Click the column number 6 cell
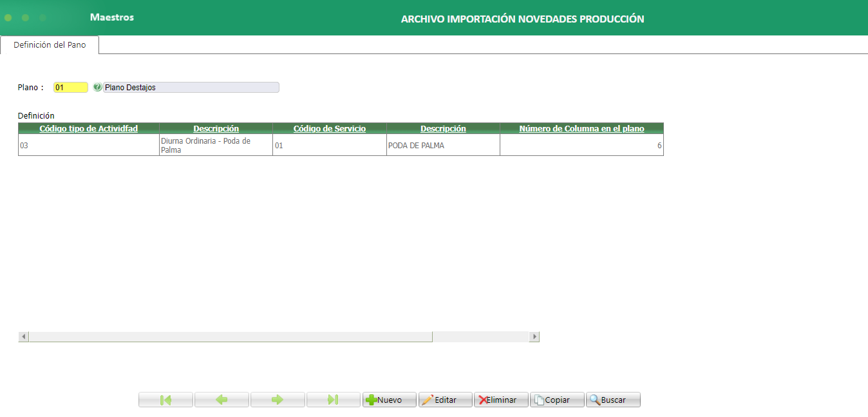This screenshot has height=417, width=868. click(581, 145)
